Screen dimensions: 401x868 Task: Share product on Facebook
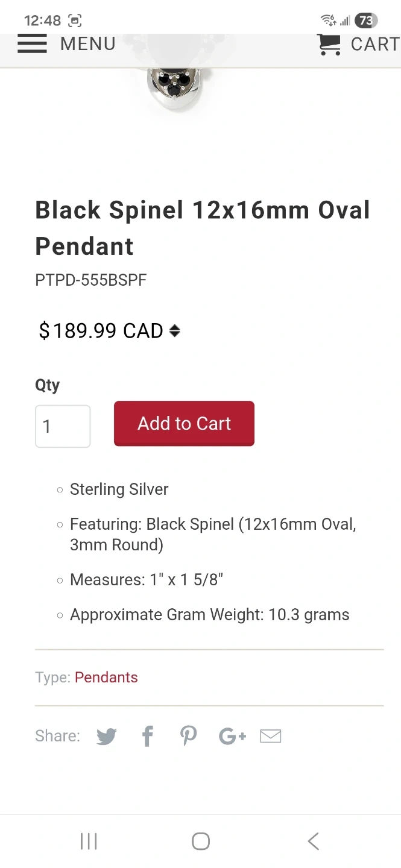click(x=148, y=736)
